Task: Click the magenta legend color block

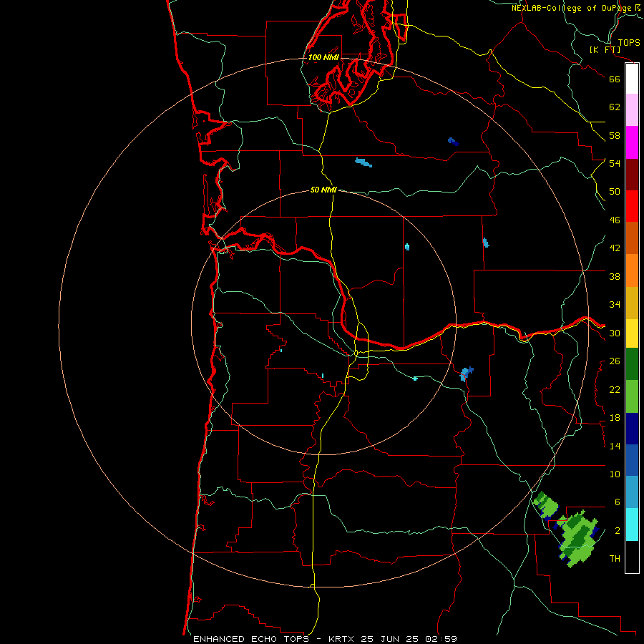Action: pyautogui.click(x=632, y=142)
